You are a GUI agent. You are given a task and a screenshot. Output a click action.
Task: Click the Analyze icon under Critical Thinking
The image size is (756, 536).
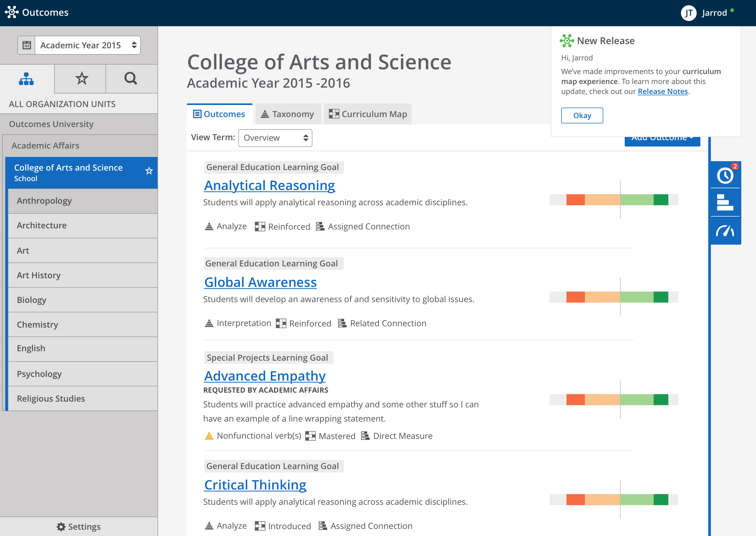(209, 526)
